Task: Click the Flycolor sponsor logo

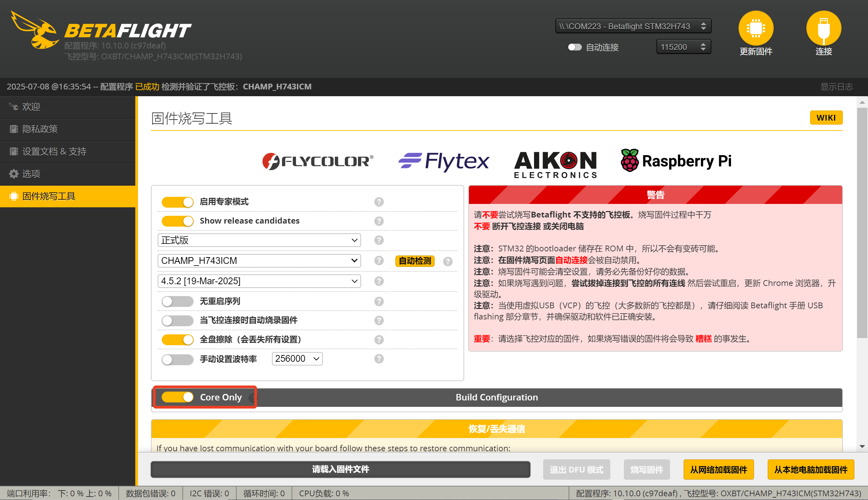Action: click(317, 161)
